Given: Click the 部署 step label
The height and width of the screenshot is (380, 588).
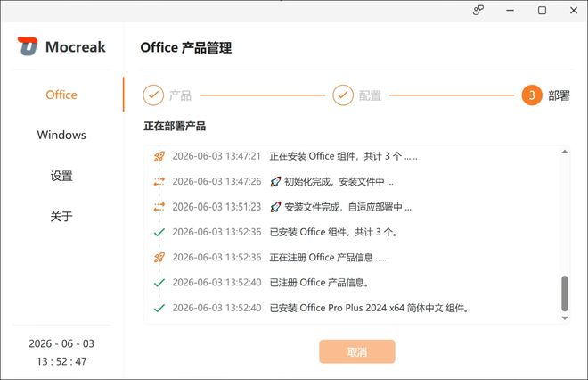Looking at the screenshot, I should (559, 95).
